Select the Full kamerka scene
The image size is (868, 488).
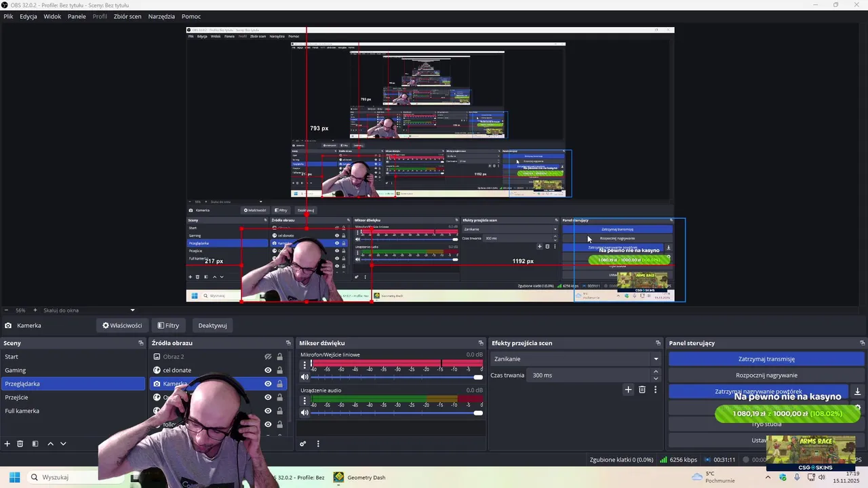(x=73, y=411)
